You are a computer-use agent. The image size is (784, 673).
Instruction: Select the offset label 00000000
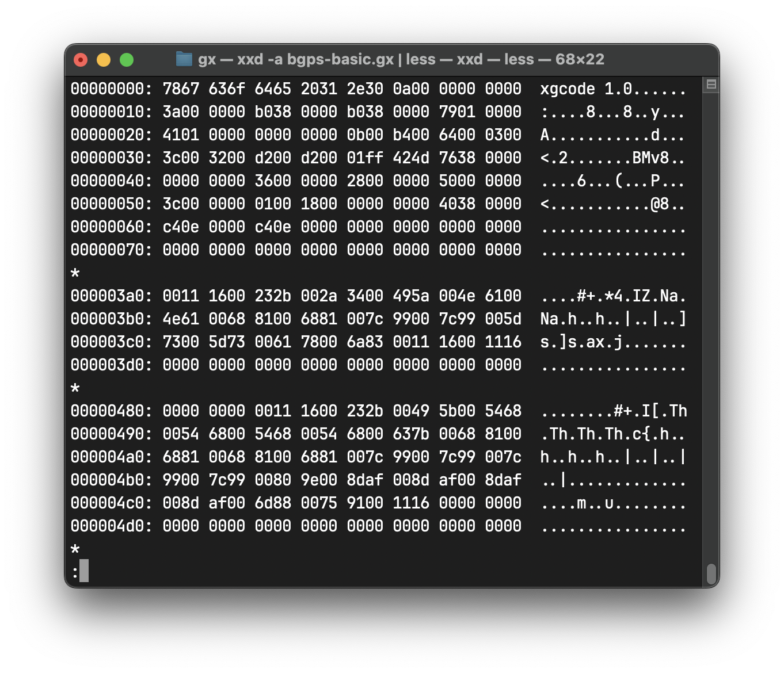110,89
